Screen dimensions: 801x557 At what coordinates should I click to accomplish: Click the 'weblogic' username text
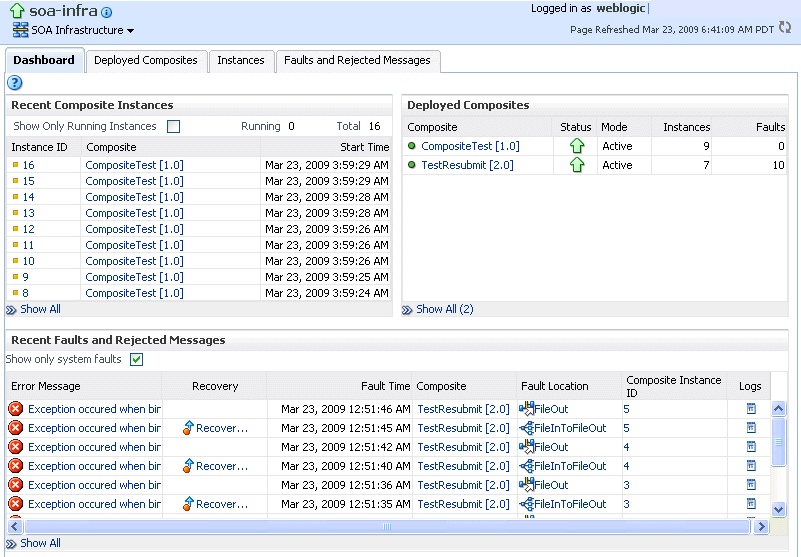[621, 8]
